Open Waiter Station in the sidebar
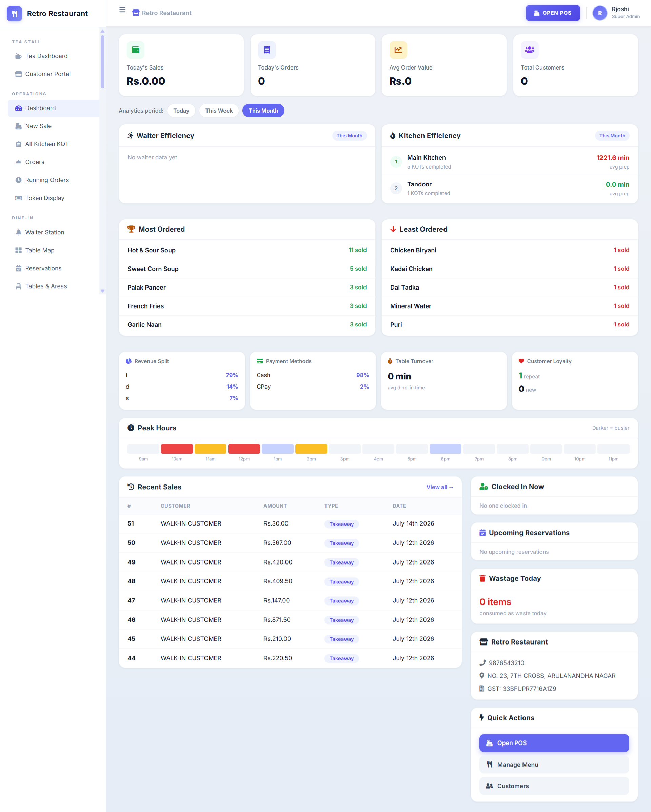Screen dimensions: 651x812 54,232
